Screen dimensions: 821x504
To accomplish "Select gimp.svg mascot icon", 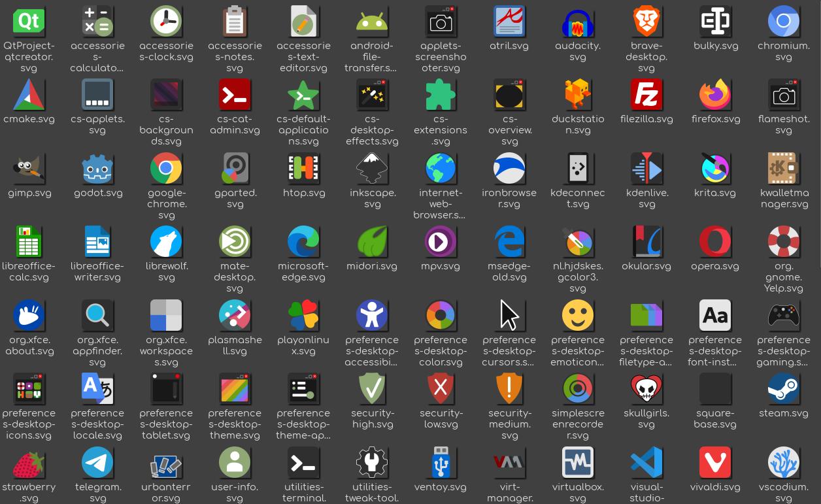I will pos(29,169).
